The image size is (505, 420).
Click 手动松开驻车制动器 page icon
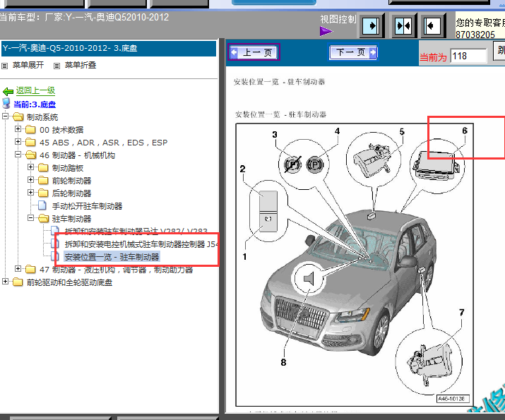click(42, 205)
